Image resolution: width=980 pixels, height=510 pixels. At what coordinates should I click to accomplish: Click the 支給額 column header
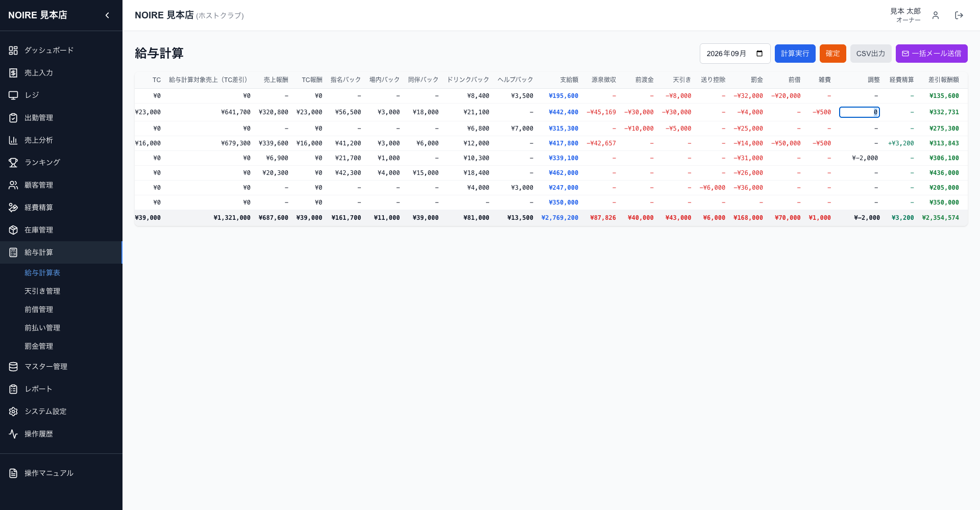[x=569, y=80]
